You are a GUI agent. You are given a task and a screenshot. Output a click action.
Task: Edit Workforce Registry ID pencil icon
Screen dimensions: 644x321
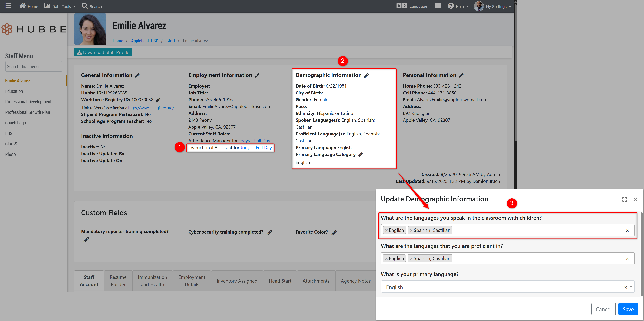click(x=158, y=100)
